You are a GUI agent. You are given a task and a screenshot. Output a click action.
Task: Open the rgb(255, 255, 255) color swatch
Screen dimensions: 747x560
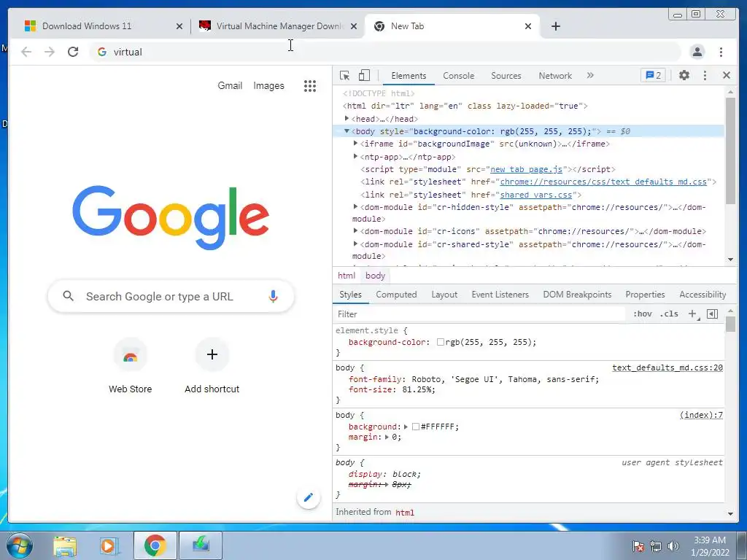[440, 342]
